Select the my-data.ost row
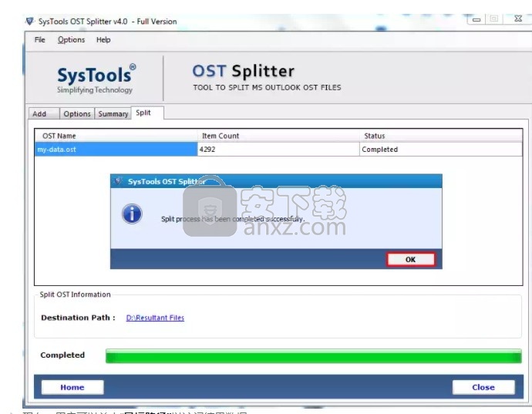 (x=278, y=150)
